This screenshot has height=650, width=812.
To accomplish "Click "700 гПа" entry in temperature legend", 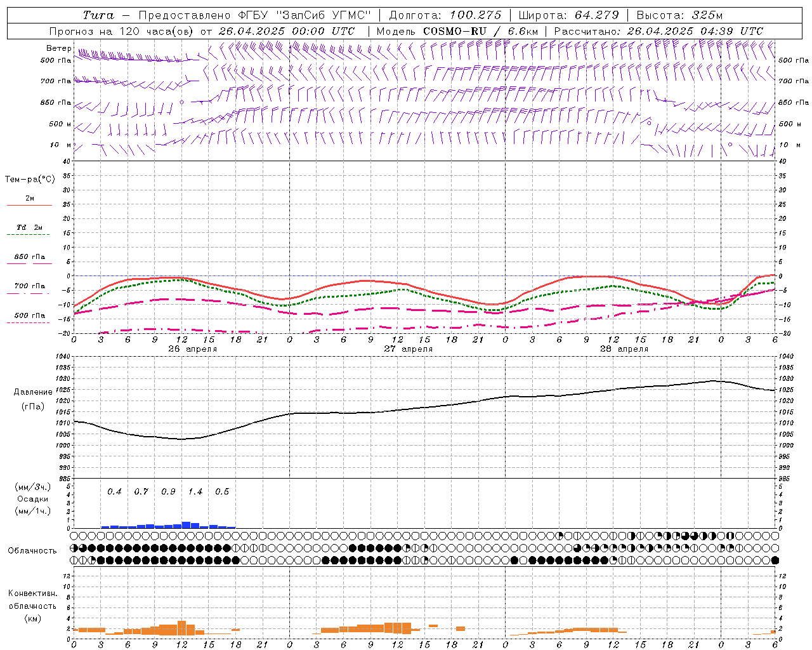I will (x=30, y=286).
